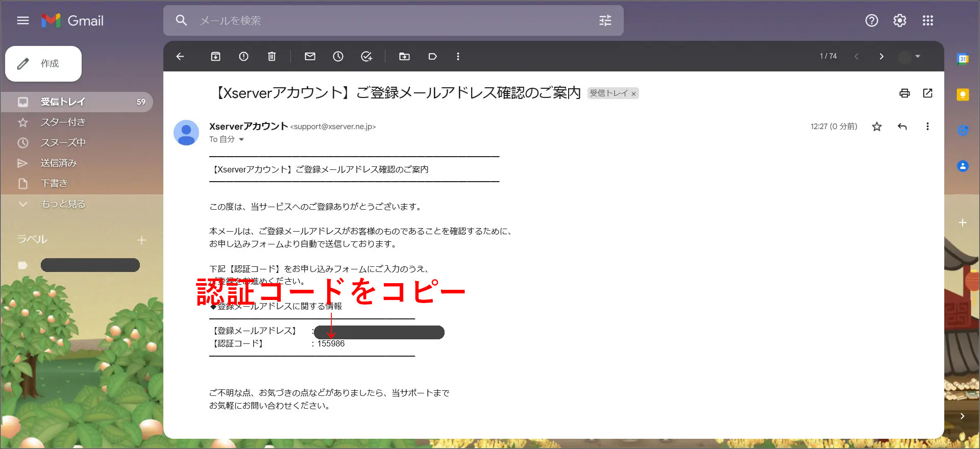Reply to the Xserver email
The image size is (980, 449).
tap(902, 127)
